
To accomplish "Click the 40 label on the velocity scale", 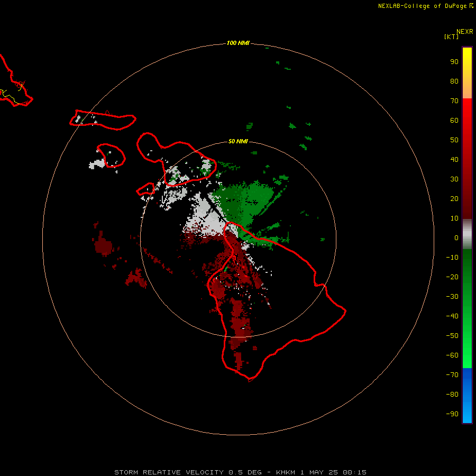I will [454, 160].
